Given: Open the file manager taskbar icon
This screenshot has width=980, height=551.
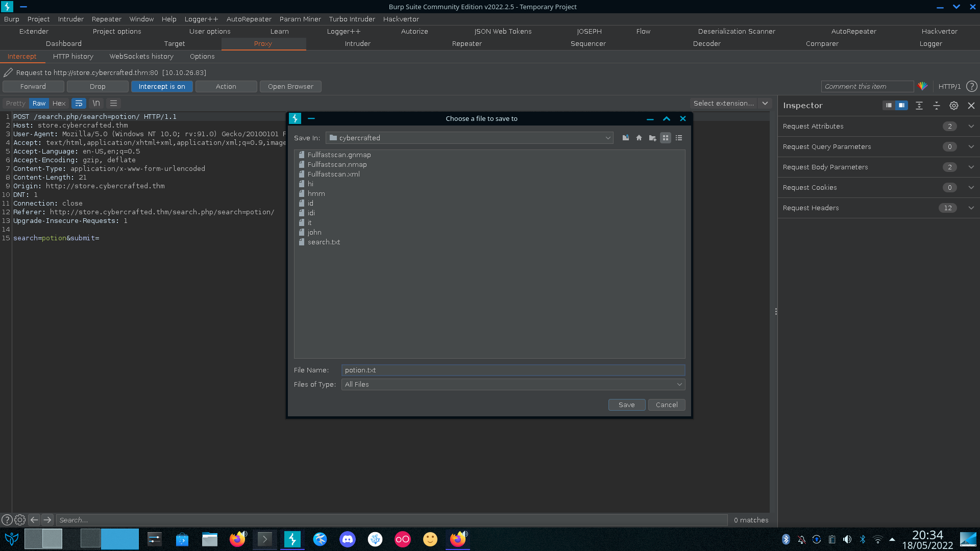Looking at the screenshot, I should pyautogui.click(x=210, y=539).
